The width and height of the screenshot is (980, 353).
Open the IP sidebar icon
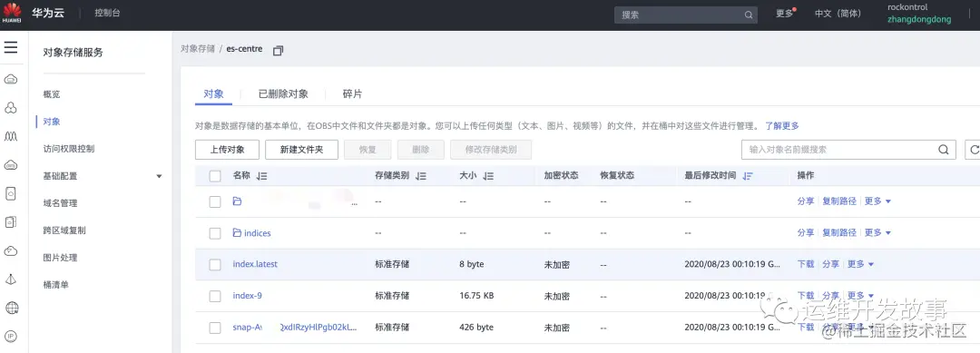[11, 336]
